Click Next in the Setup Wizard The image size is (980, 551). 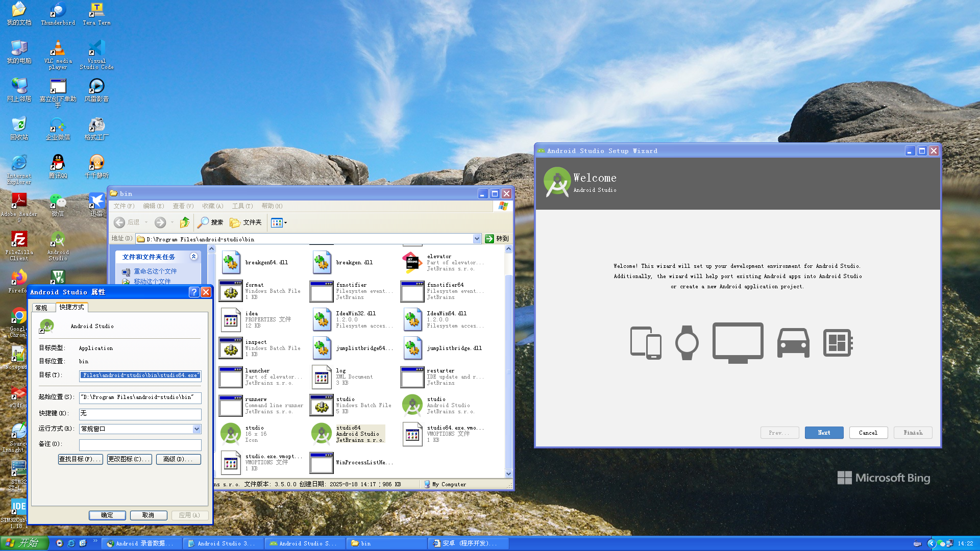824,433
